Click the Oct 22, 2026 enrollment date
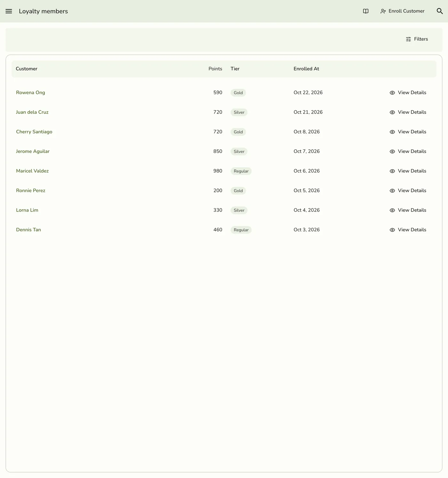Image resolution: width=448 pixels, height=478 pixels. [308, 92]
